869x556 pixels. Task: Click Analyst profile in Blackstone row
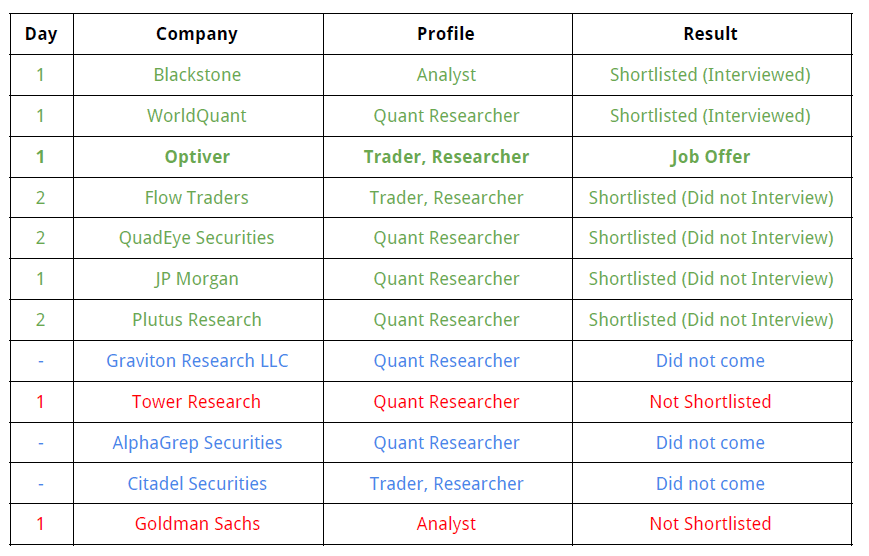446,75
